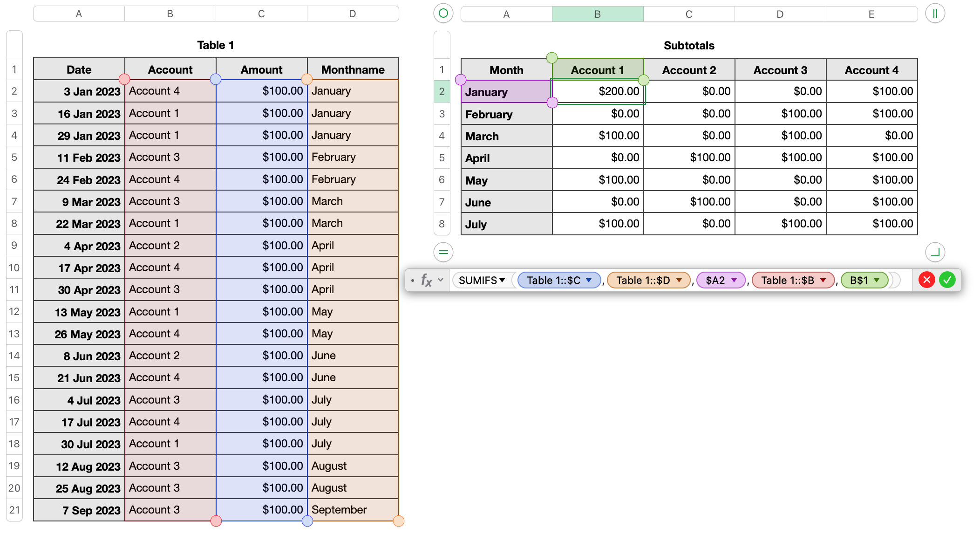Open the fx function menu
Viewport: 980px width, 548px height.
[x=427, y=280]
